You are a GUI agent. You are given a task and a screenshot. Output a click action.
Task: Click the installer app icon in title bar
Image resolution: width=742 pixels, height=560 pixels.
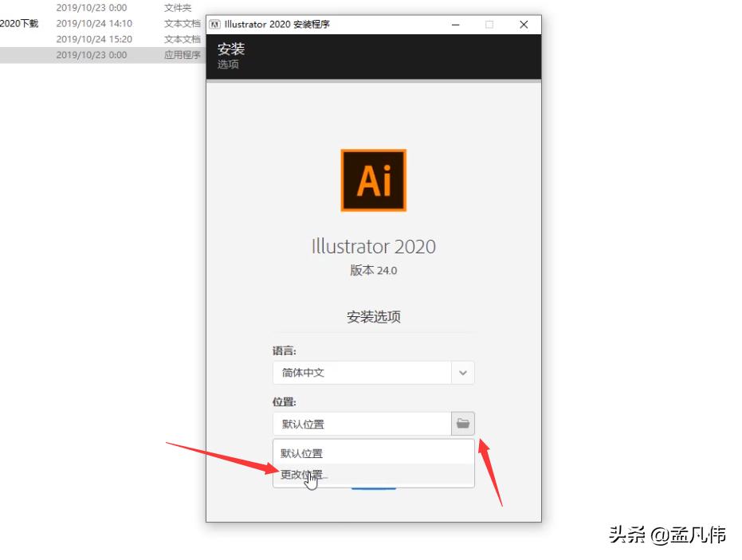tap(215, 25)
